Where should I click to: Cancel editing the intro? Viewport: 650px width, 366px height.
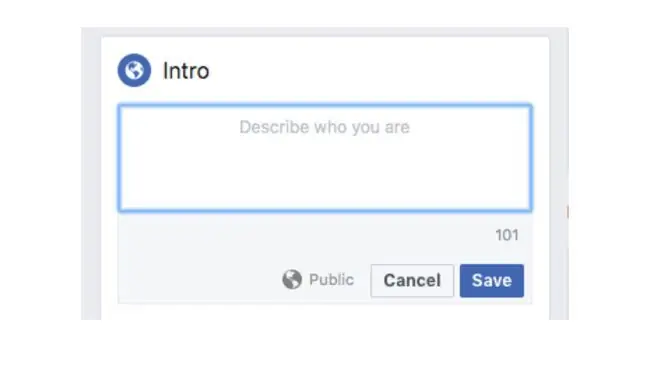coord(412,281)
